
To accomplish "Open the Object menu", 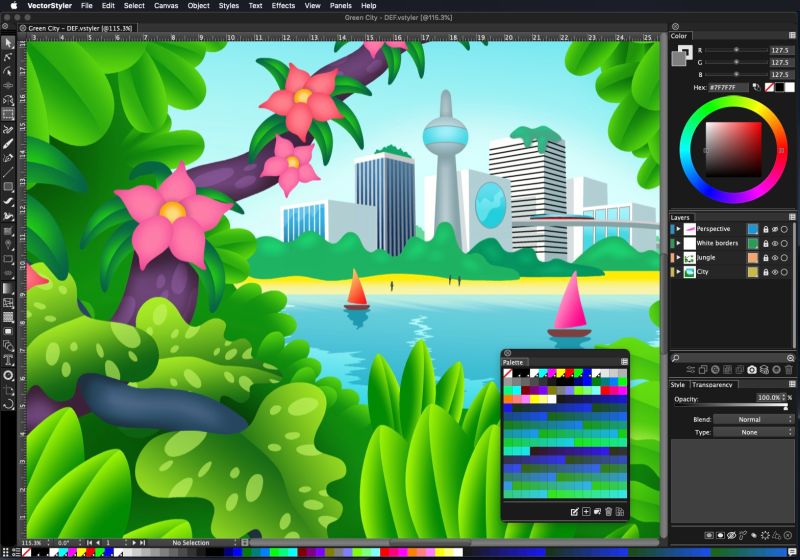I will pos(198,6).
